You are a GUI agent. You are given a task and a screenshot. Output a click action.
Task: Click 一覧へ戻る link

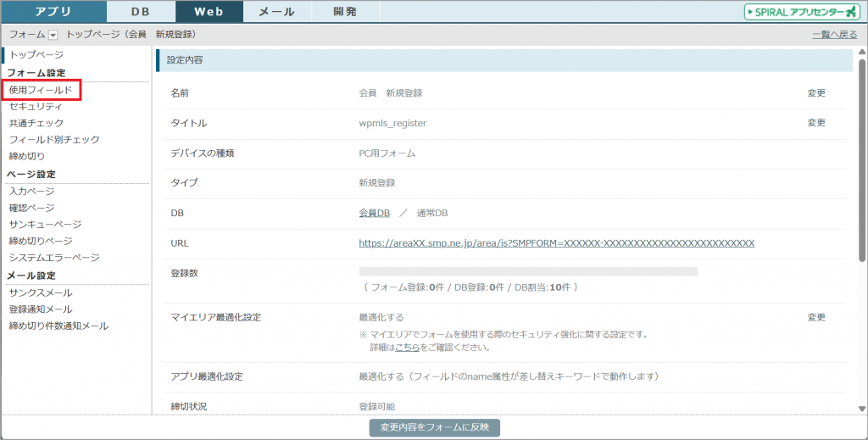834,35
